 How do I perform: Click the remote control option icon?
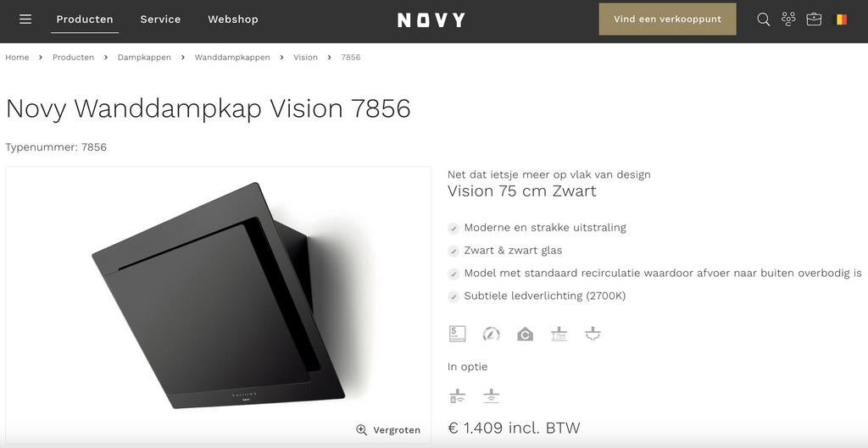click(457, 396)
